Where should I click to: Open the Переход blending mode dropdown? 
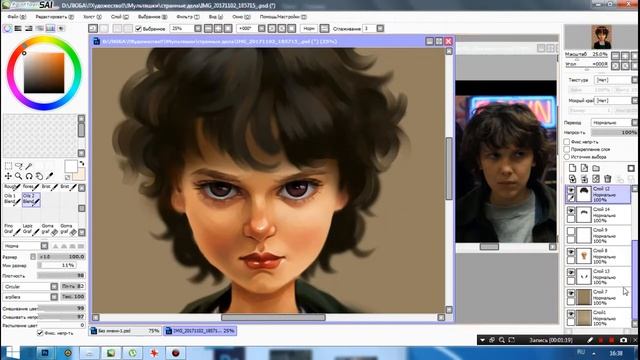coord(614,122)
